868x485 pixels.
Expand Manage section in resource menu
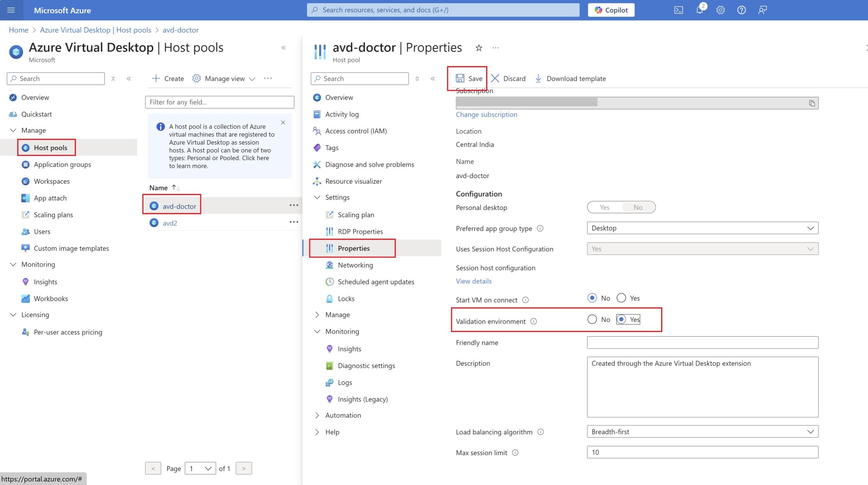(x=317, y=315)
